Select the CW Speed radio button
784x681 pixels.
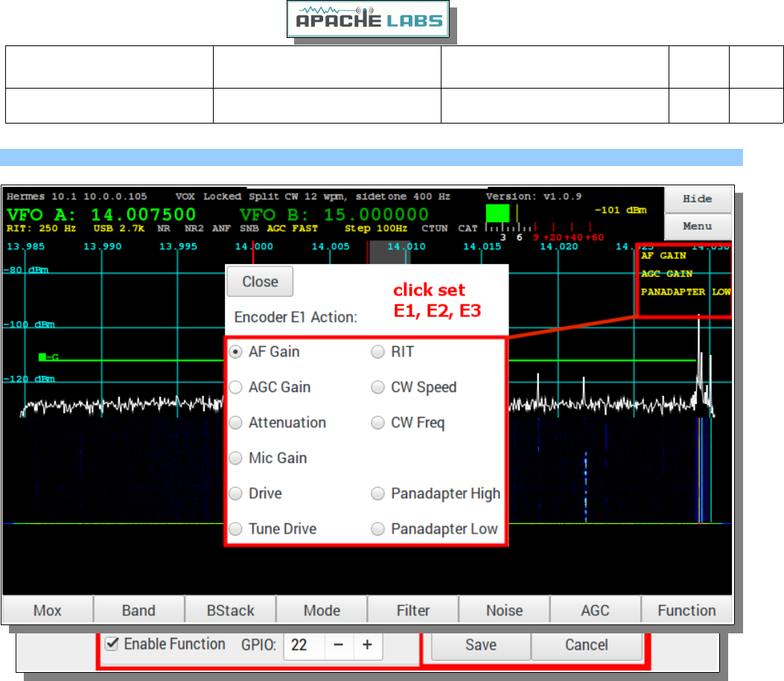377,387
